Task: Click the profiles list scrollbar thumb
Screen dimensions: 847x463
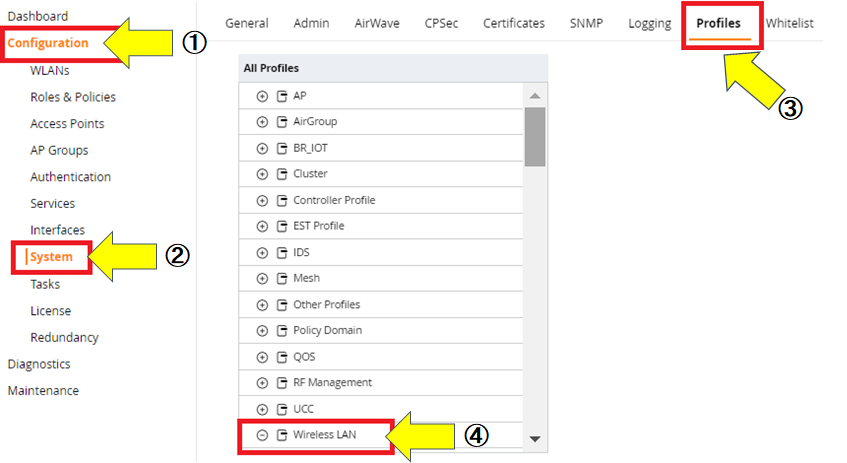Action: coord(535,137)
